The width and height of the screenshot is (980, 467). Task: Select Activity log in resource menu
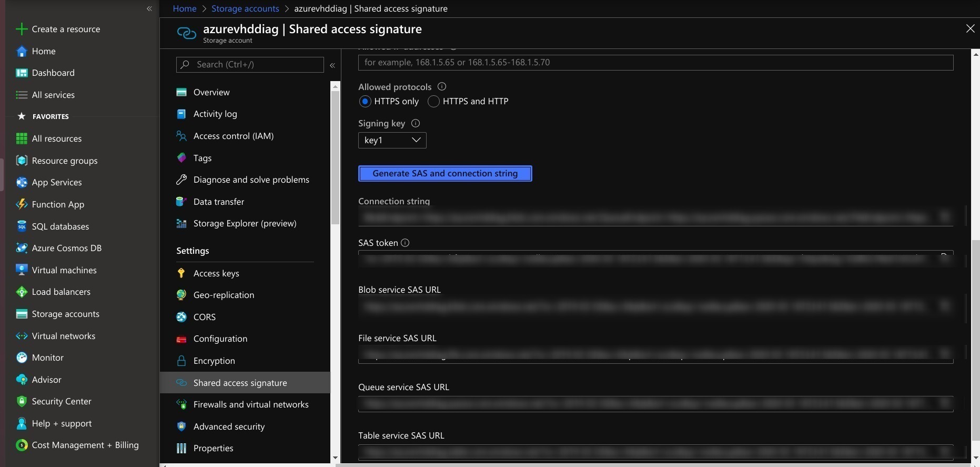[215, 114]
